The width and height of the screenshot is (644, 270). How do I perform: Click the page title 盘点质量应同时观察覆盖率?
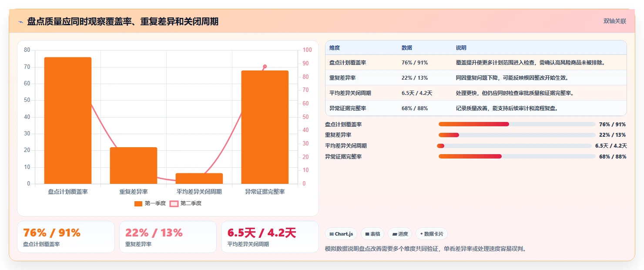123,21
